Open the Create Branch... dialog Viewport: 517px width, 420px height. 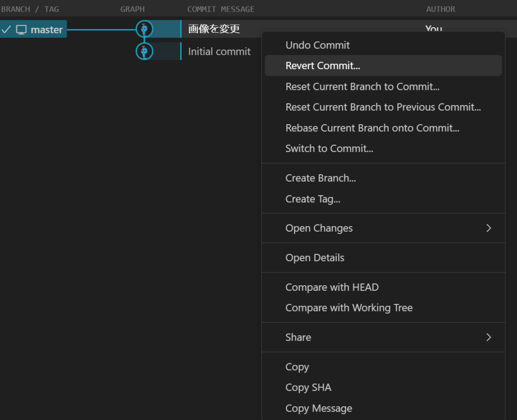point(321,178)
